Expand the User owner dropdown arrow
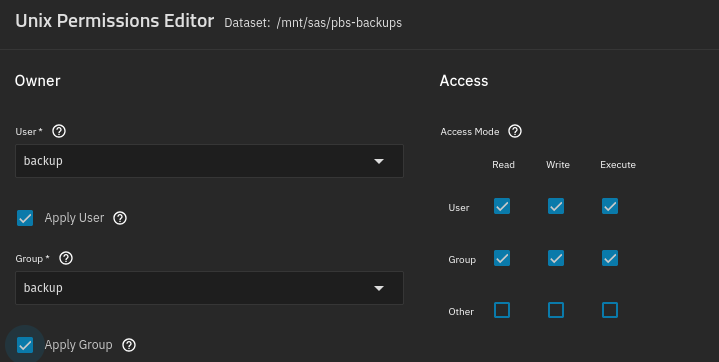 [379, 161]
